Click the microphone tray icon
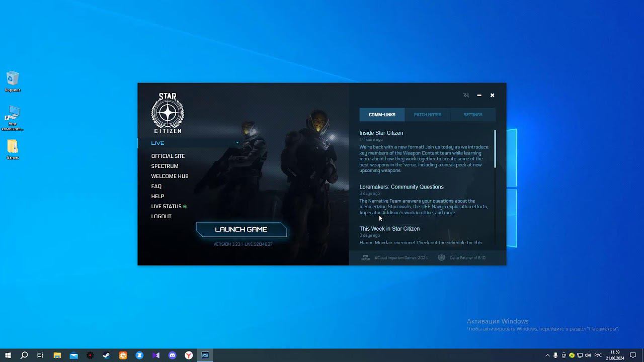 555,355
